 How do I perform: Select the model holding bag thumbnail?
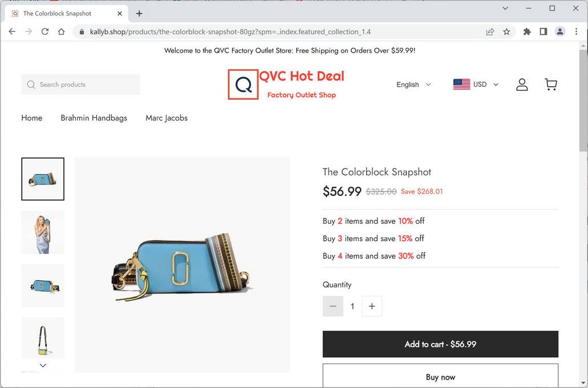coord(43,232)
